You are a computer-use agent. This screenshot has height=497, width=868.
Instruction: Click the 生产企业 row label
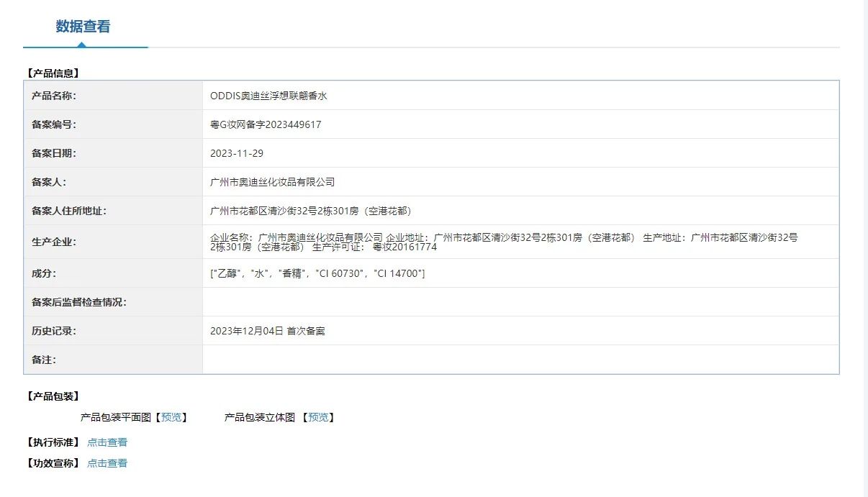(x=54, y=242)
